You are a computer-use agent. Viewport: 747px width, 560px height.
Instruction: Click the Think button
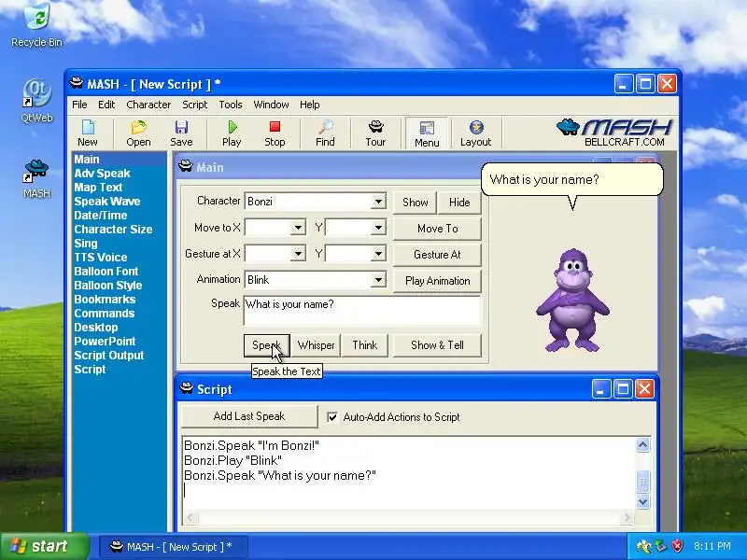click(365, 345)
